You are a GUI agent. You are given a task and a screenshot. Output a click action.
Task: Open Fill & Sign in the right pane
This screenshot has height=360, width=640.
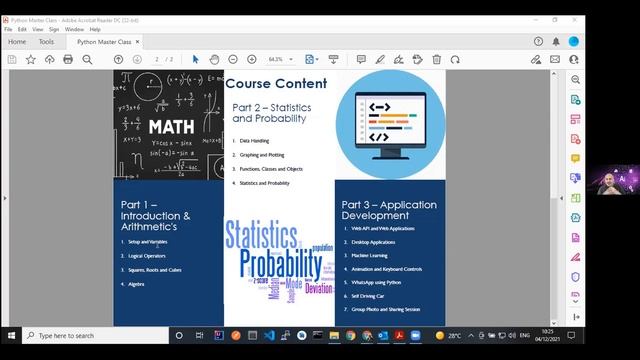point(576,257)
